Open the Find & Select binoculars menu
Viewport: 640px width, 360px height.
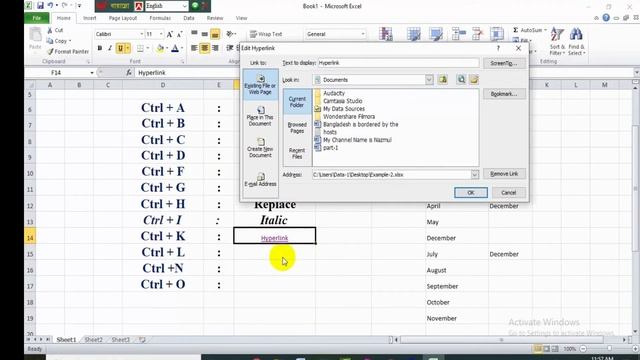pyautogui.click(x=576, y=42)
